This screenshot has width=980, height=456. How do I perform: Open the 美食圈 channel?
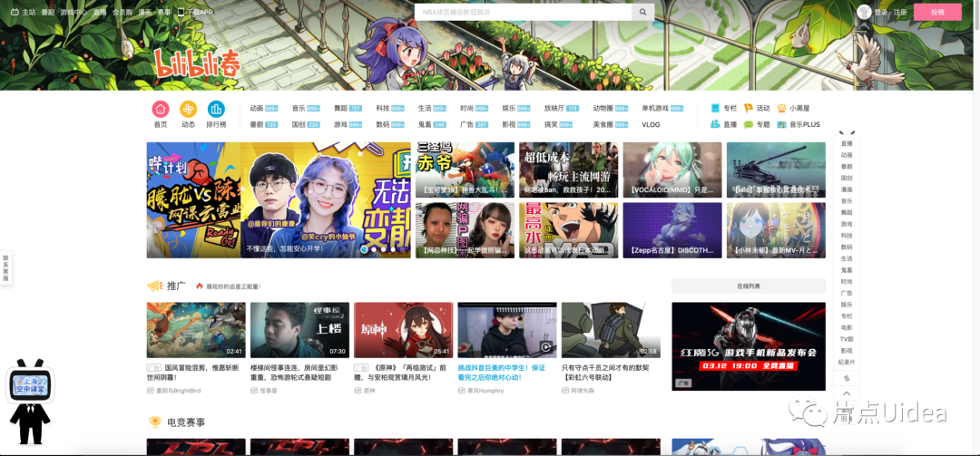pos(610,124)
